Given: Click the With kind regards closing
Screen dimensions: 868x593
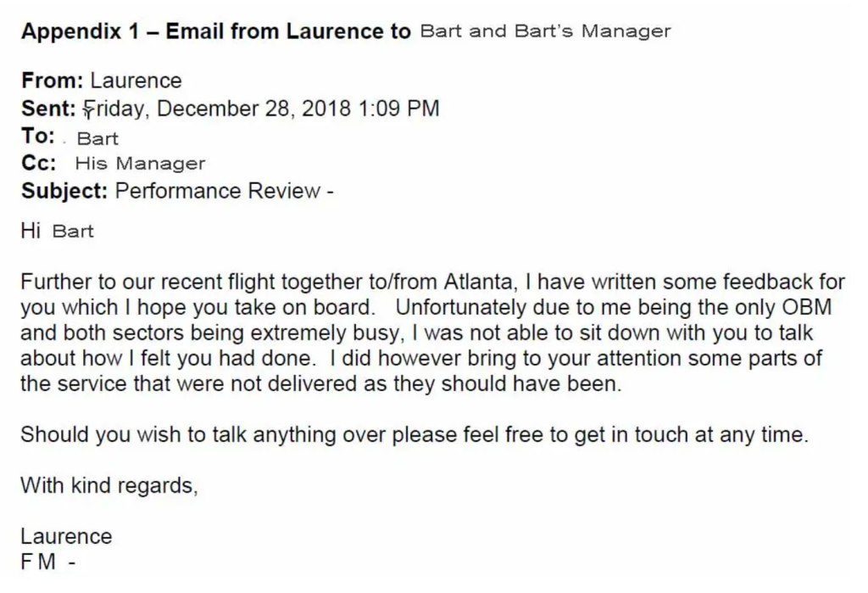Looking at the screenshot, I should coord(108,486).
